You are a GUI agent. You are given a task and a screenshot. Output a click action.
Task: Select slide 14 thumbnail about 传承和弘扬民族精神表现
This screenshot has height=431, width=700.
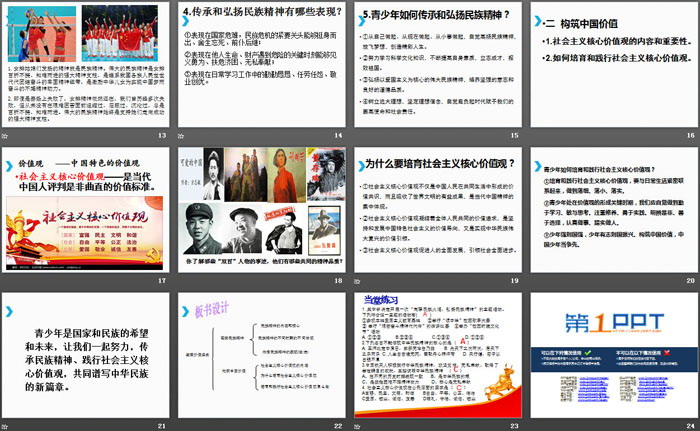click(262, 65)
